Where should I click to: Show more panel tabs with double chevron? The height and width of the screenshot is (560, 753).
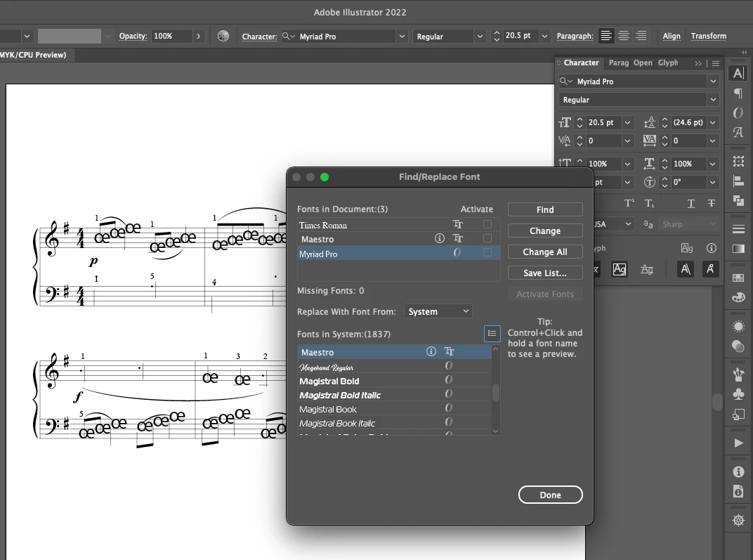698,63
